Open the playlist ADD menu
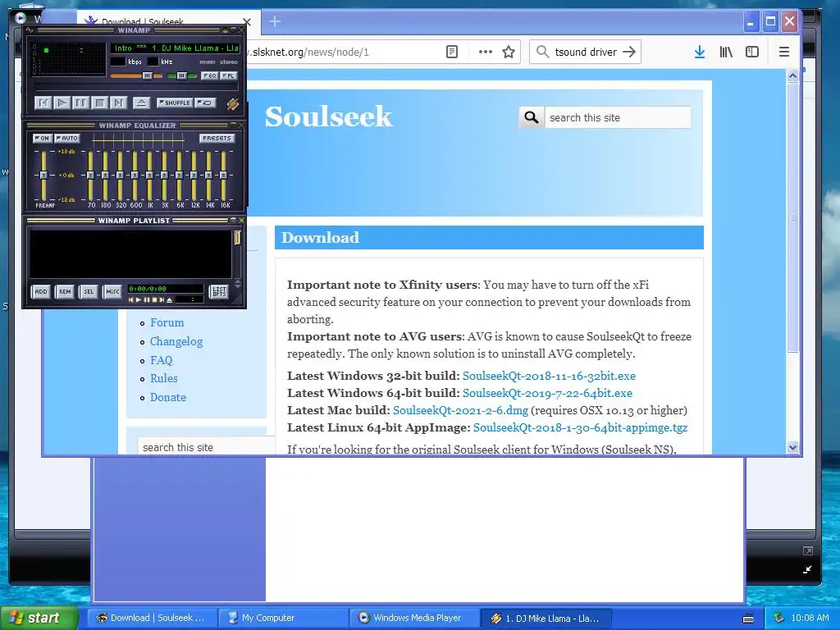Image resolution: width=840 pixels, height=630 pixels. (x=41, y=291)
